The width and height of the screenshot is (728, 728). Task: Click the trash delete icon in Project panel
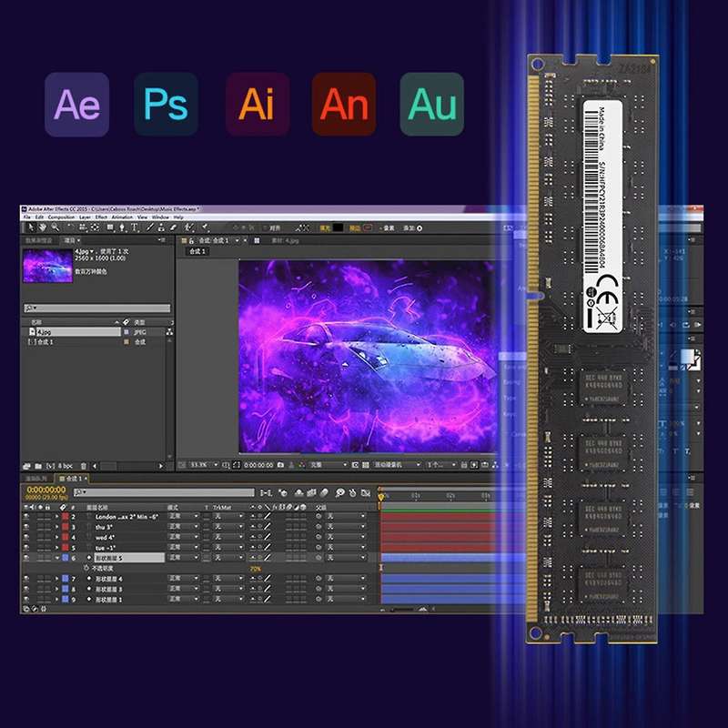(84, 466)
